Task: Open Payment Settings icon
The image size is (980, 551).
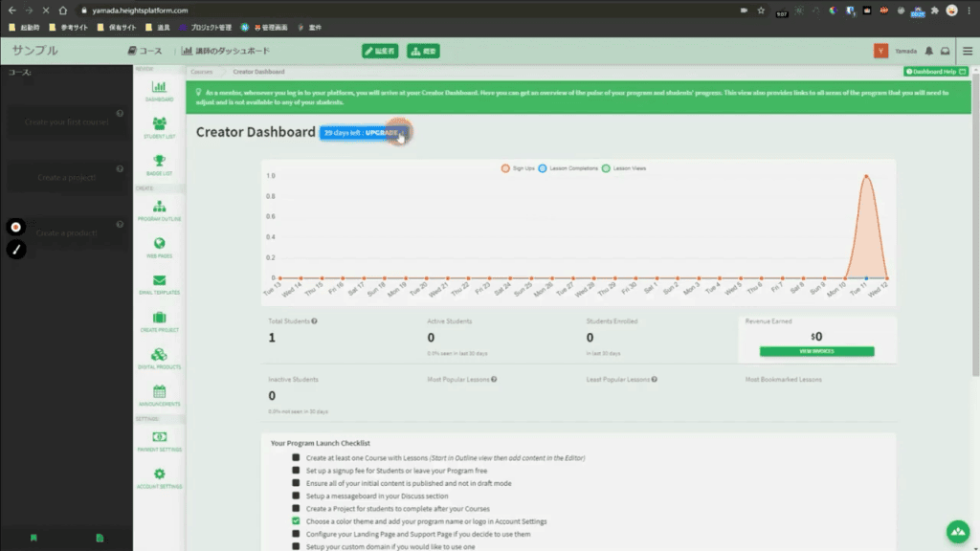Action: pos(159,441)
